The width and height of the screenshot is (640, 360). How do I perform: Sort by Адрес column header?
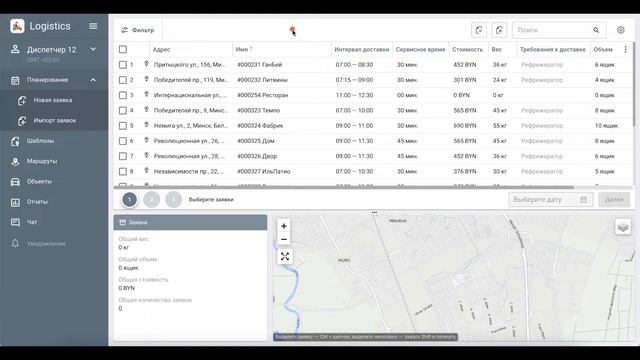(x=161, y=49)
